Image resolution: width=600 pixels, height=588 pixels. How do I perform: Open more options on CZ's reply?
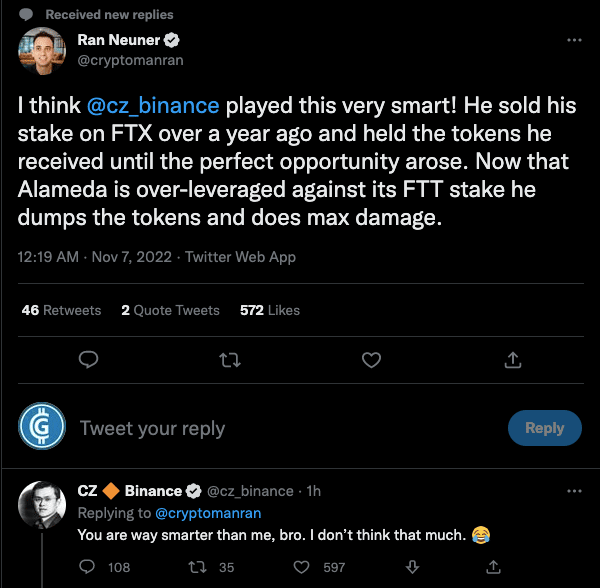(574, 491)
